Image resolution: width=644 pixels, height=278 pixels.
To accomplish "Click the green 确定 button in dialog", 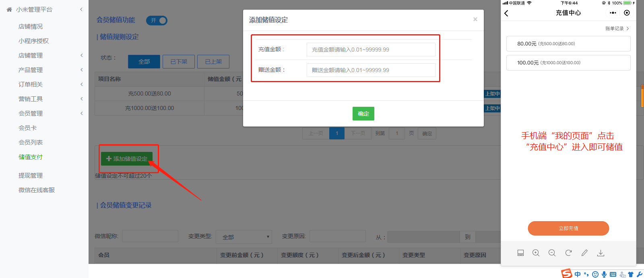I will [x=363, y=114].
